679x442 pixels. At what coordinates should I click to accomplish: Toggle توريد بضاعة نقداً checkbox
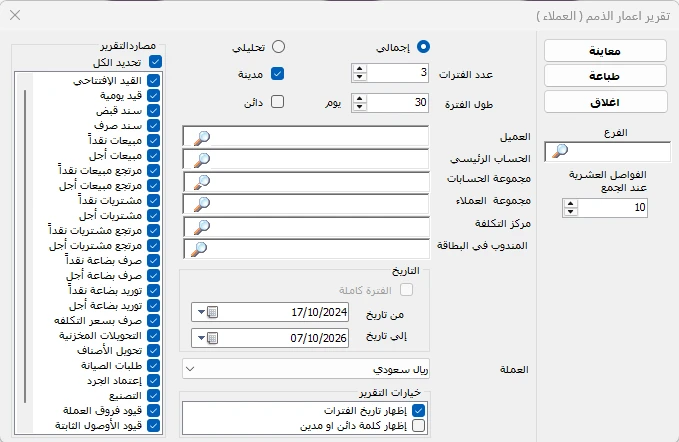tap(153, 290)
